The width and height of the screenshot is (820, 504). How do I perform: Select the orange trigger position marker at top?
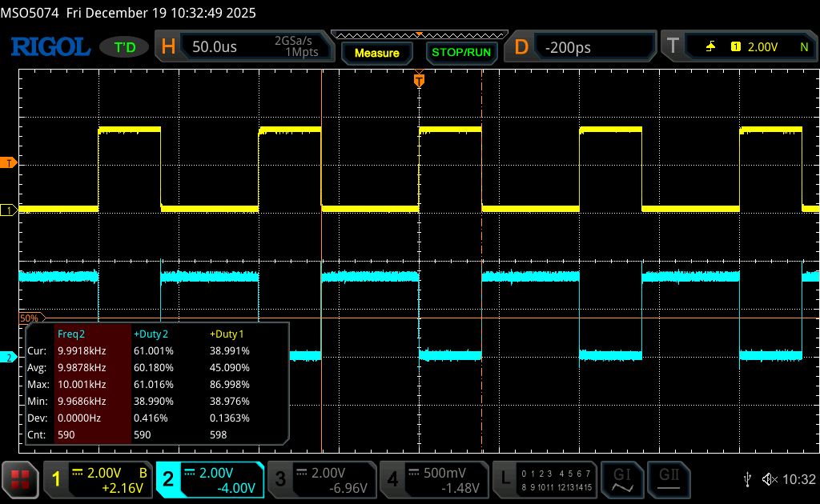click(x=419, y=80)
